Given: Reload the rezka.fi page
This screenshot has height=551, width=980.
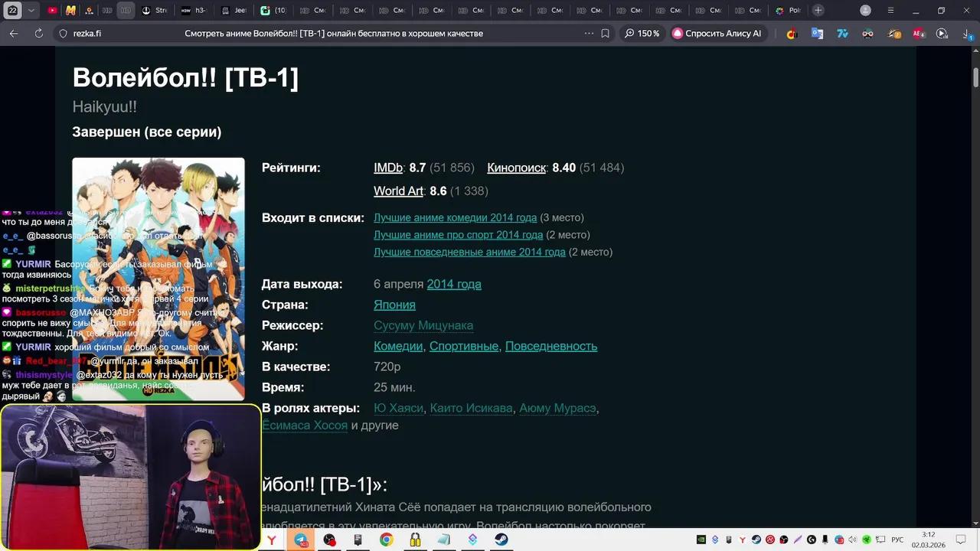Looking at the screenshot, I should [39, 34].
